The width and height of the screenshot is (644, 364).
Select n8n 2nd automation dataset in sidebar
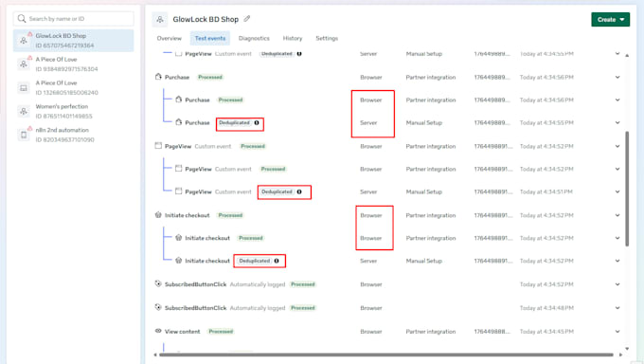(74, 135)
